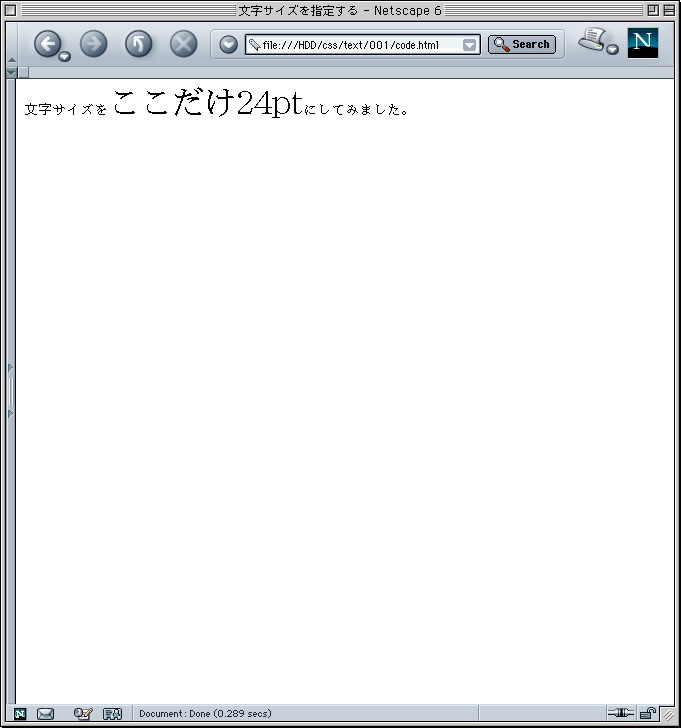
Task: Reload the page with the Reload button
Action: tap(138, 44)
